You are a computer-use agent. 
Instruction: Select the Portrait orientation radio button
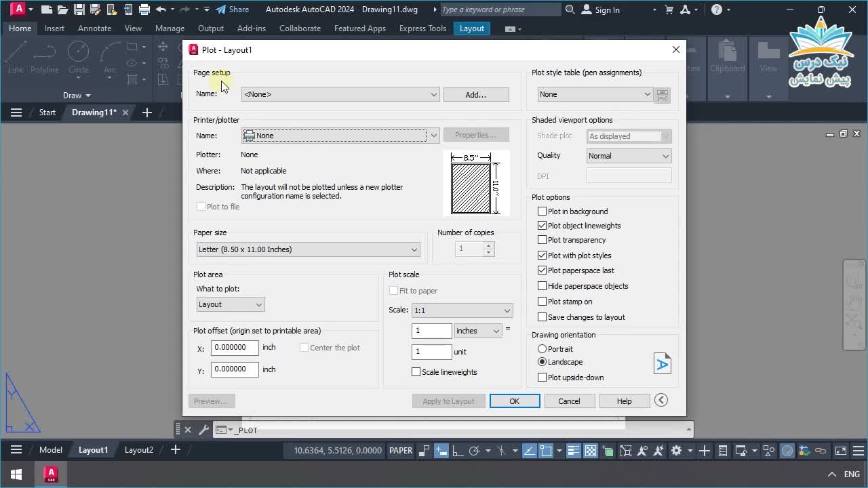tap(542, 349)
